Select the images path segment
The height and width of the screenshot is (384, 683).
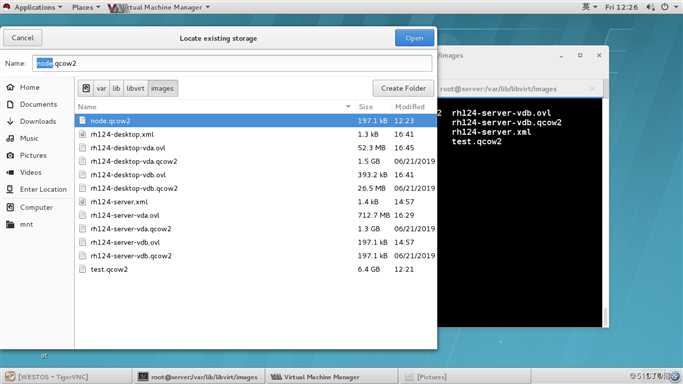pyautogui.click(x=162, y=88)
